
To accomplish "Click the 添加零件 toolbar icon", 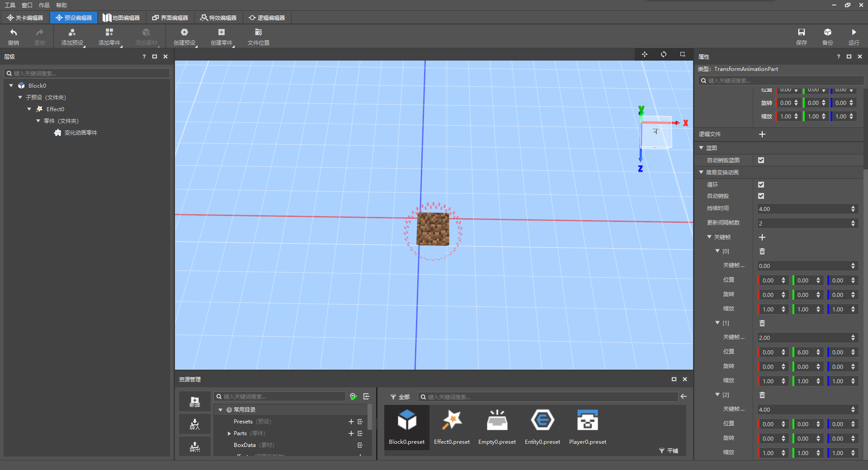I will [109, 33].
